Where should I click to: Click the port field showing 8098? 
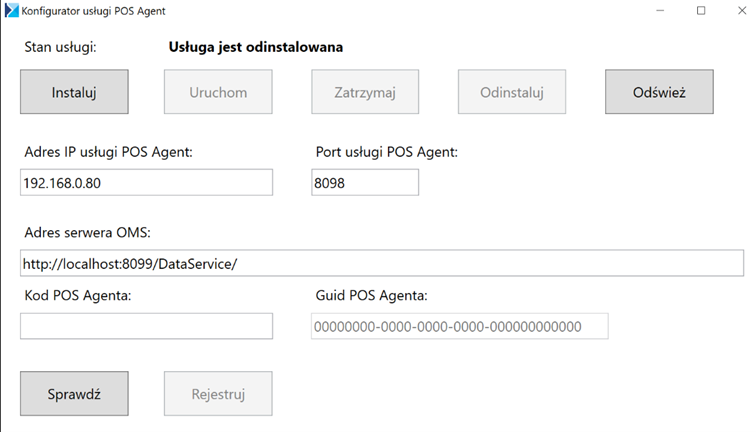(365, 183)
